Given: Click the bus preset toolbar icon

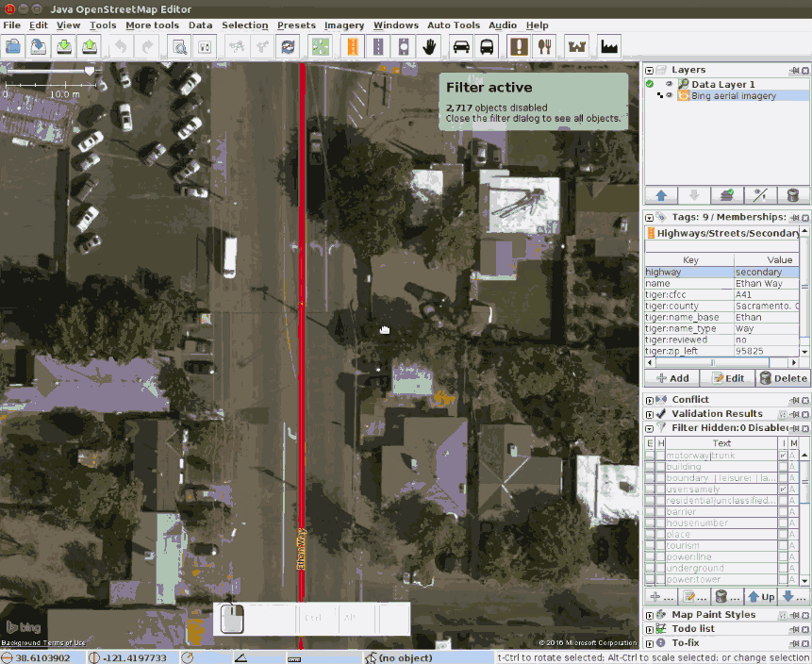Looking at the screenshot, I should (487, 46).
